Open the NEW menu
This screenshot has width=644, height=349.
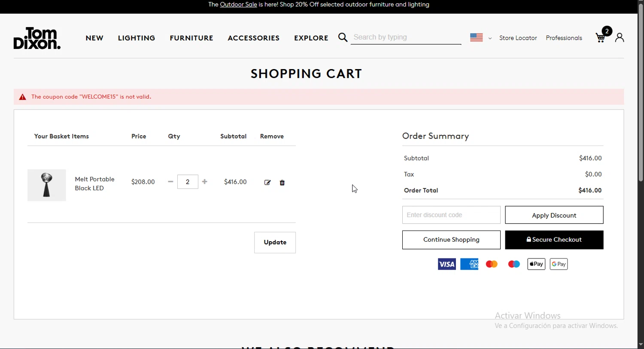[94, 38]
